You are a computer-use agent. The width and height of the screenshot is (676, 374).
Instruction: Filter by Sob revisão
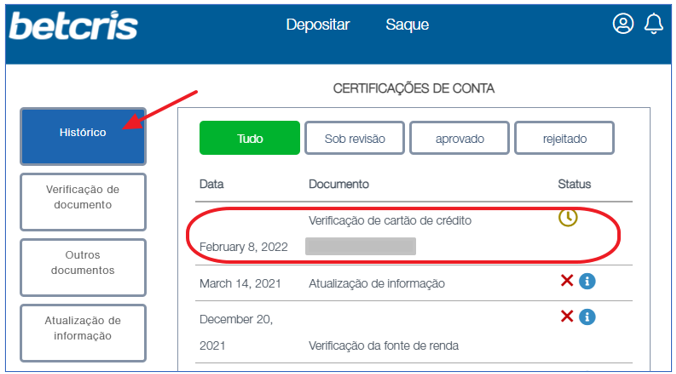(354, 138)
